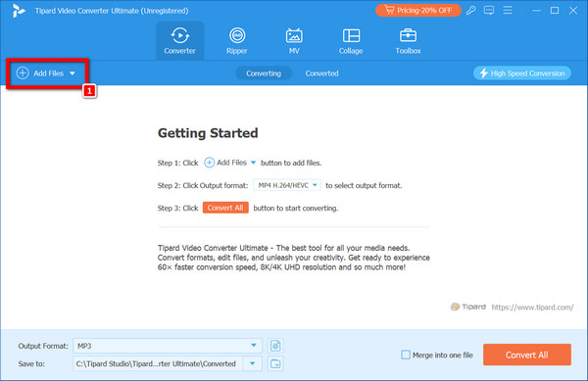Screen dimensions: 588x381
Task: Open the MV tab
Action: 294,40
